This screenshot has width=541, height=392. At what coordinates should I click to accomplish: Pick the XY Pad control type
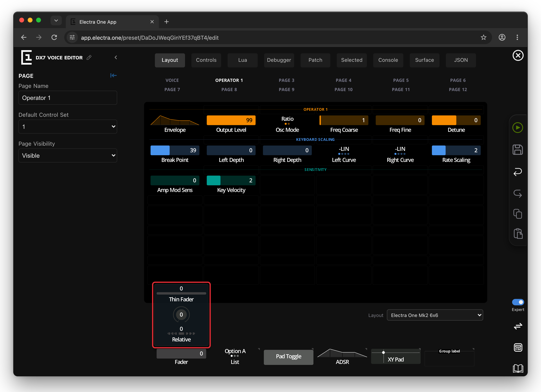point(396,357)
